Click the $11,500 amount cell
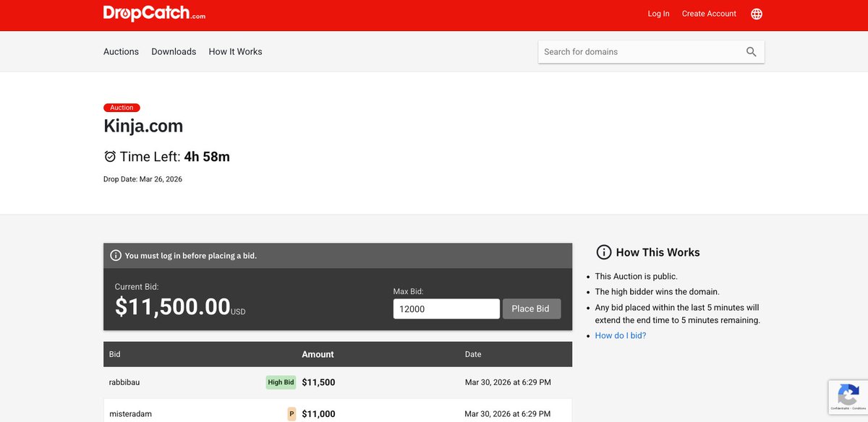 point(318,382)
